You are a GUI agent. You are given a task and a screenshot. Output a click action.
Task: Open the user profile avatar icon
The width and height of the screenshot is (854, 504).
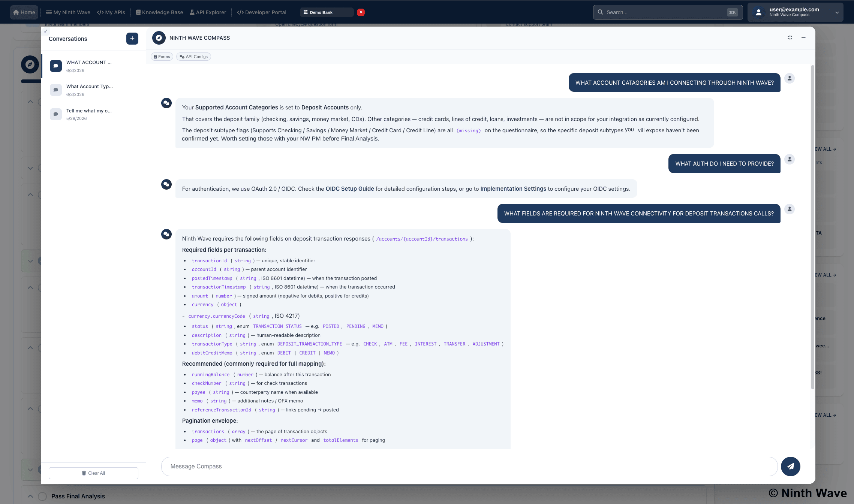[x=758, y=12]
